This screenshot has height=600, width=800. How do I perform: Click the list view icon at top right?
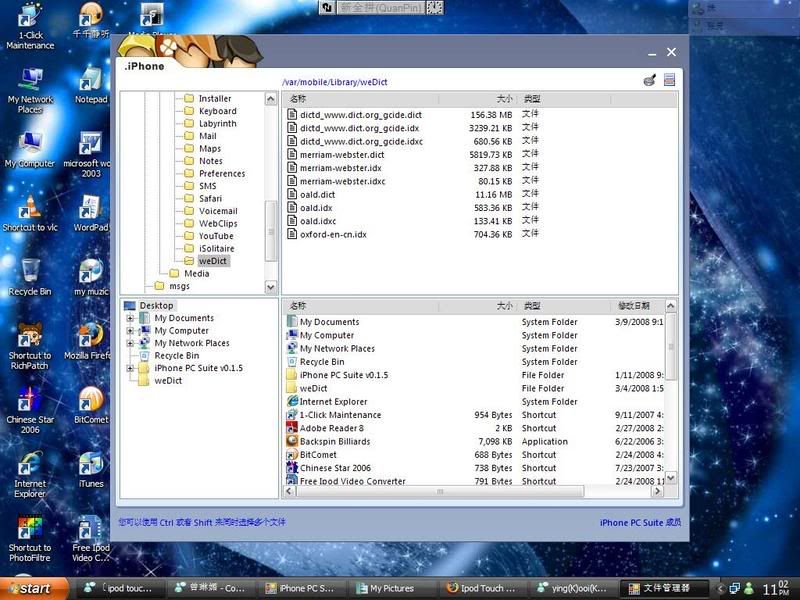tap(669, 80)
